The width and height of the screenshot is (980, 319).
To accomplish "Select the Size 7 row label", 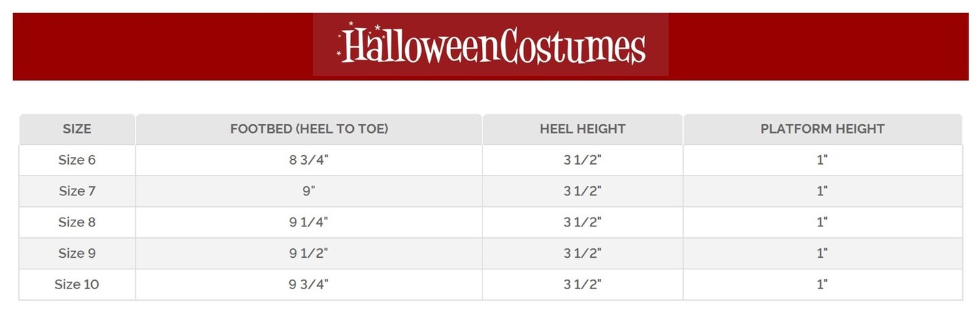I will pyautogui.click(x=77, y=191).
